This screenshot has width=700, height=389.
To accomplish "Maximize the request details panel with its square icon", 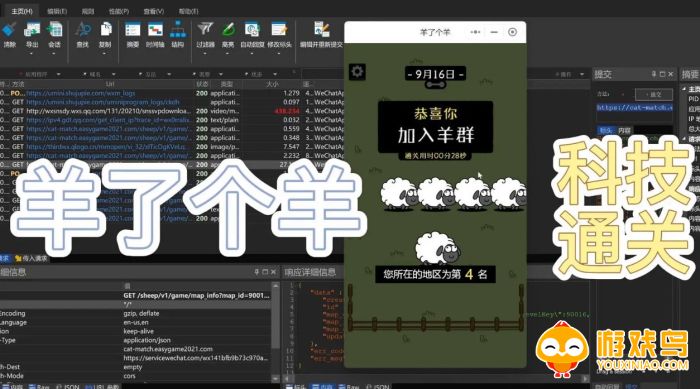I will tap(265, 272).
